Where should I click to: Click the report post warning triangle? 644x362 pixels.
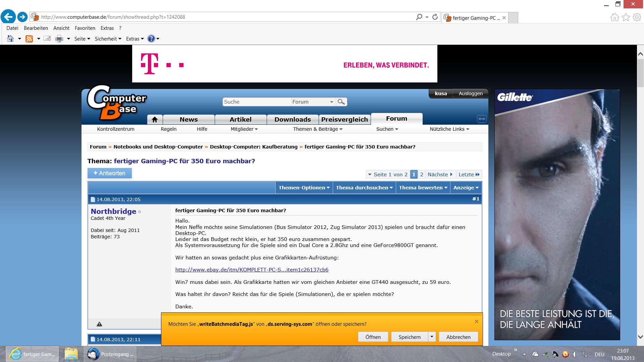[99, 324]
